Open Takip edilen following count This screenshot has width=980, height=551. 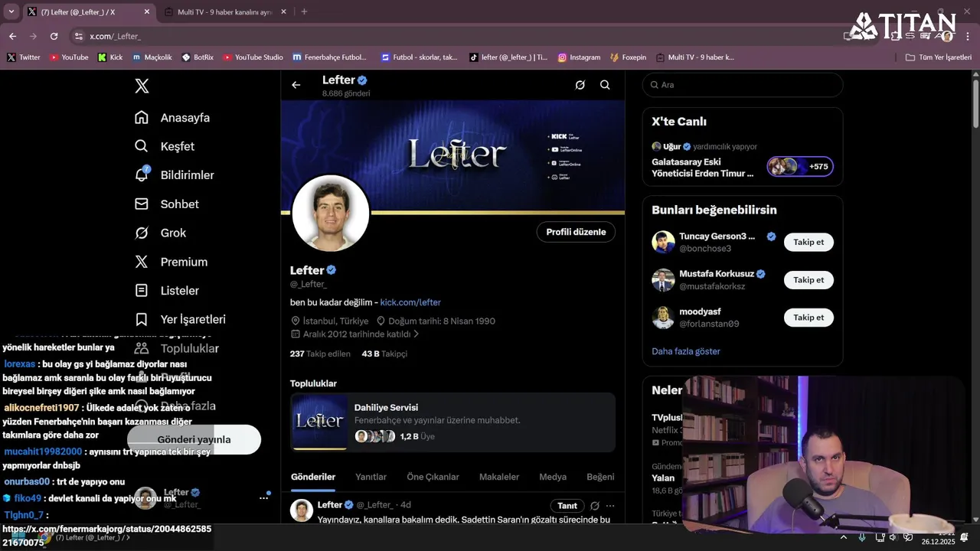(320, 354)
